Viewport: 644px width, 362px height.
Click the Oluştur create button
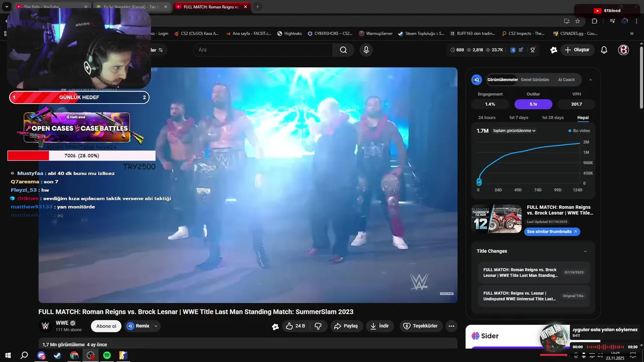coord(577,50)
